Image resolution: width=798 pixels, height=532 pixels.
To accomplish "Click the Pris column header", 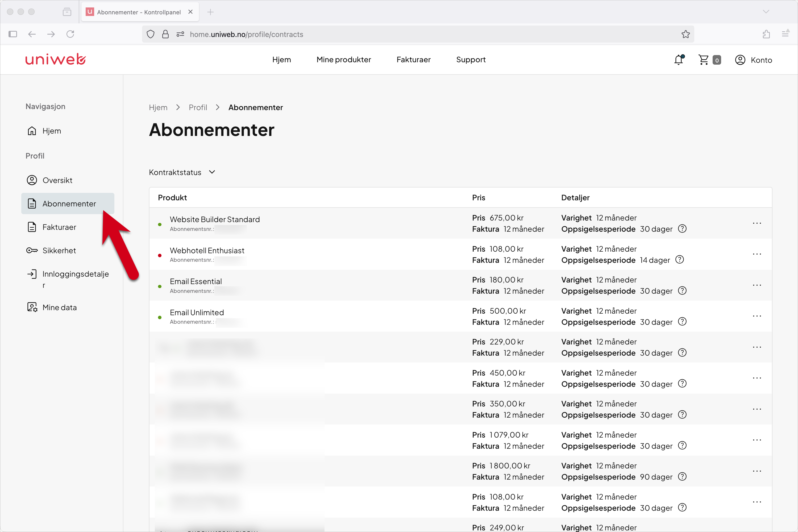I will click(478, 197).
